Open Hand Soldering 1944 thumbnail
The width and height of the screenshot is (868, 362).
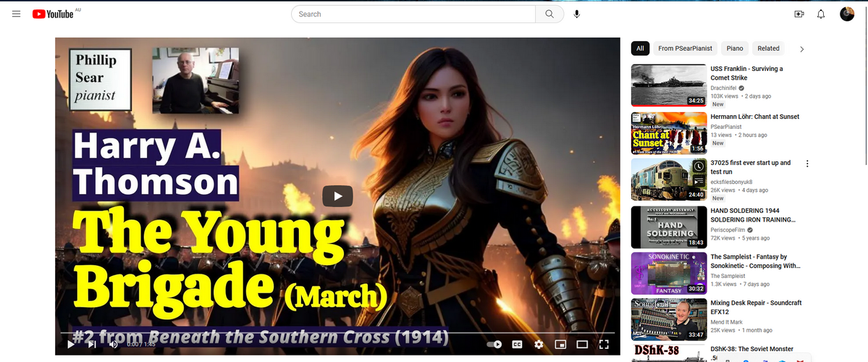669,227
